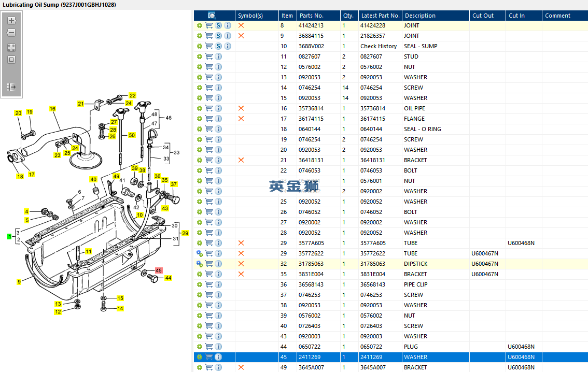Viewport: 588px width, 372px height.
Task: Select yellow callout 22 in diagram
Action: (x=132, y=95)
